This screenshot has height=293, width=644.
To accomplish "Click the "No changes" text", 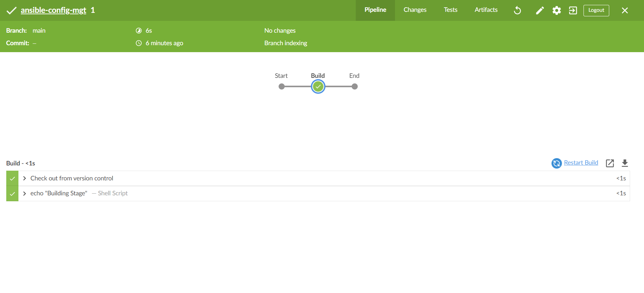I will tap(280, 31).
